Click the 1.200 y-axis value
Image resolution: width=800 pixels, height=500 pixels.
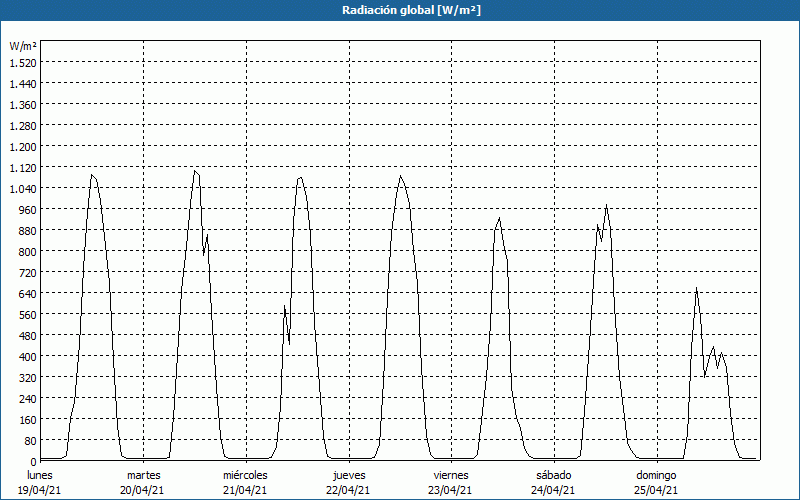click(x=23, y=147)
